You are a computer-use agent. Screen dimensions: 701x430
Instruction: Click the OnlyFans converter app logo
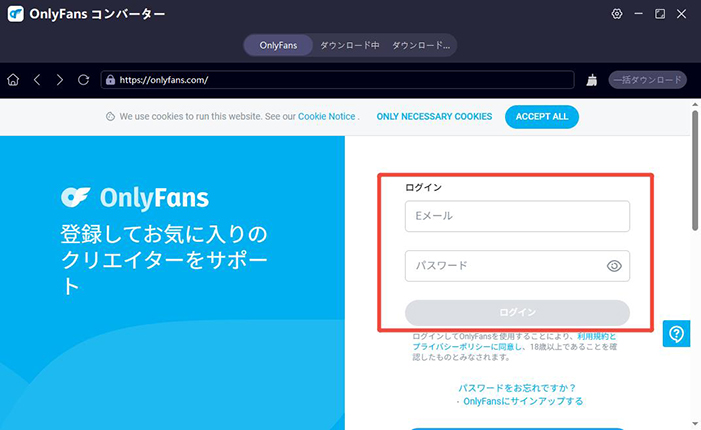pos(16,14)
